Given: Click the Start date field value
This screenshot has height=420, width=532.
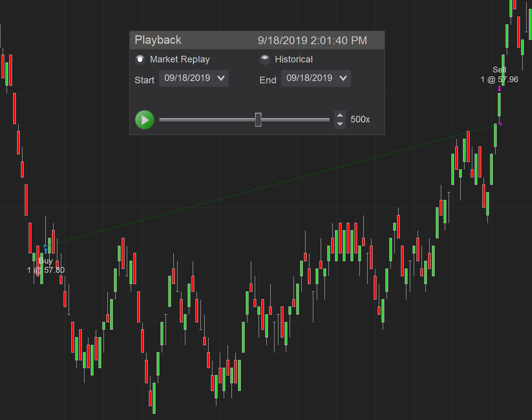Looking at the screenshot, I should point(187,78).
